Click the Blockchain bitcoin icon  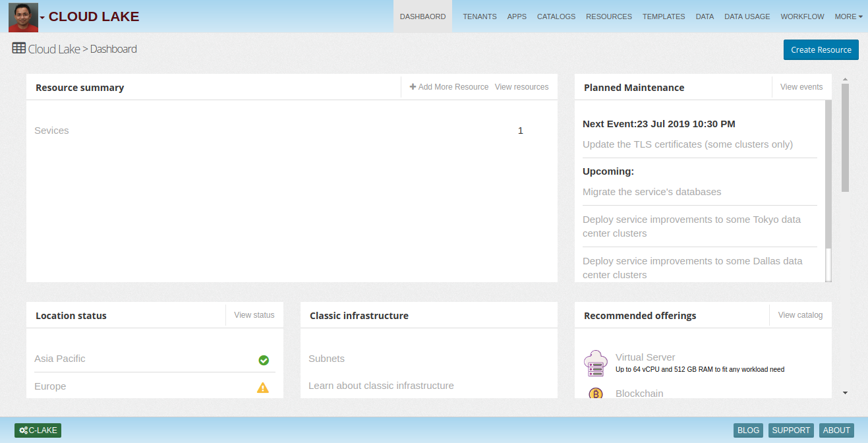[x=595, y=394]
